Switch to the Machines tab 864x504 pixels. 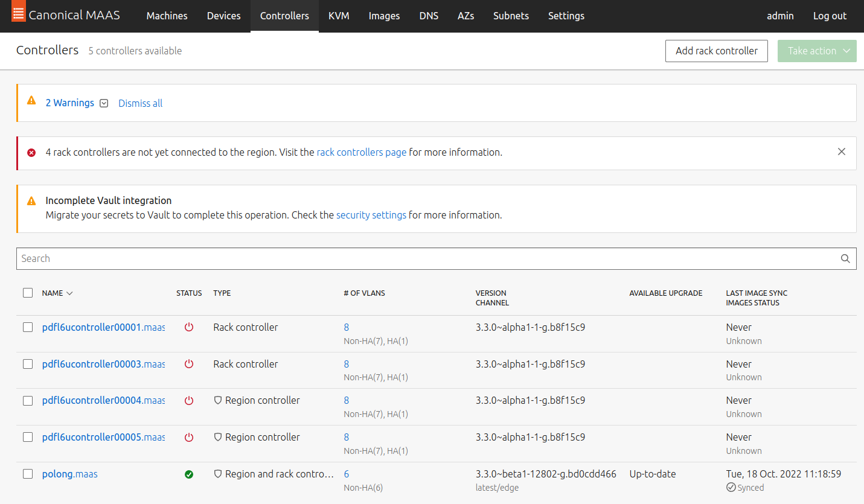[167, 16]
